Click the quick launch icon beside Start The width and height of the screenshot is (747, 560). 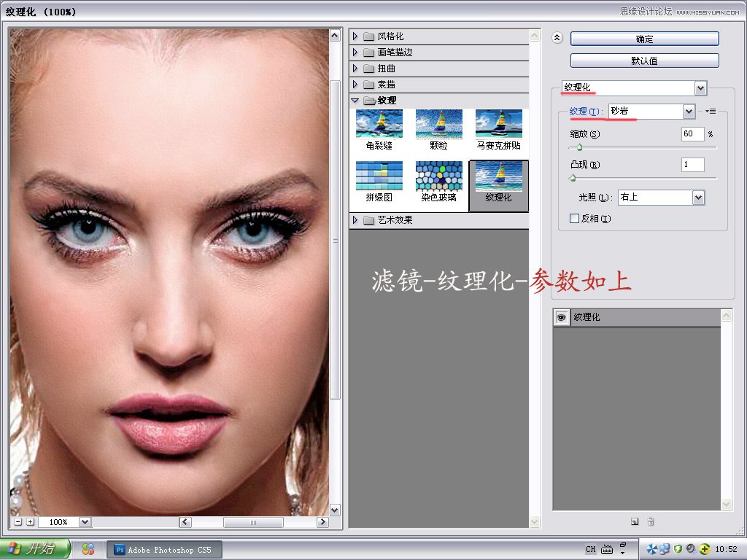pyautogui.click(x=88, y=549)
